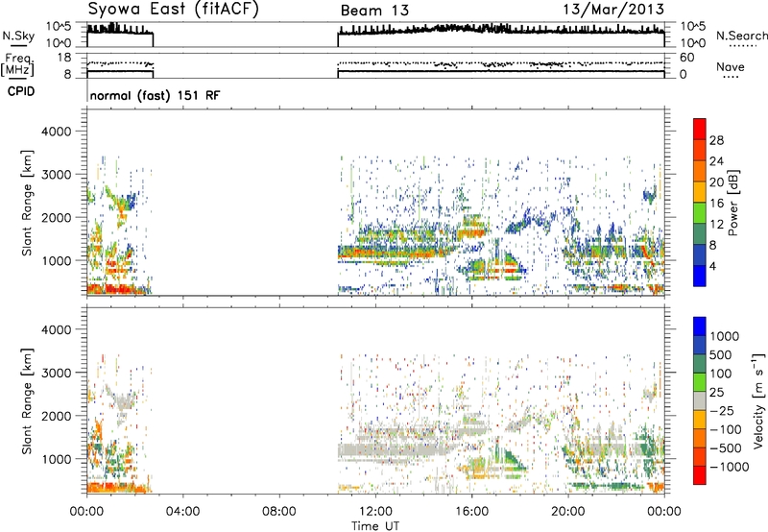Click the "18" frequency axis value
768x532 pixels.
[x=64, y=58]
